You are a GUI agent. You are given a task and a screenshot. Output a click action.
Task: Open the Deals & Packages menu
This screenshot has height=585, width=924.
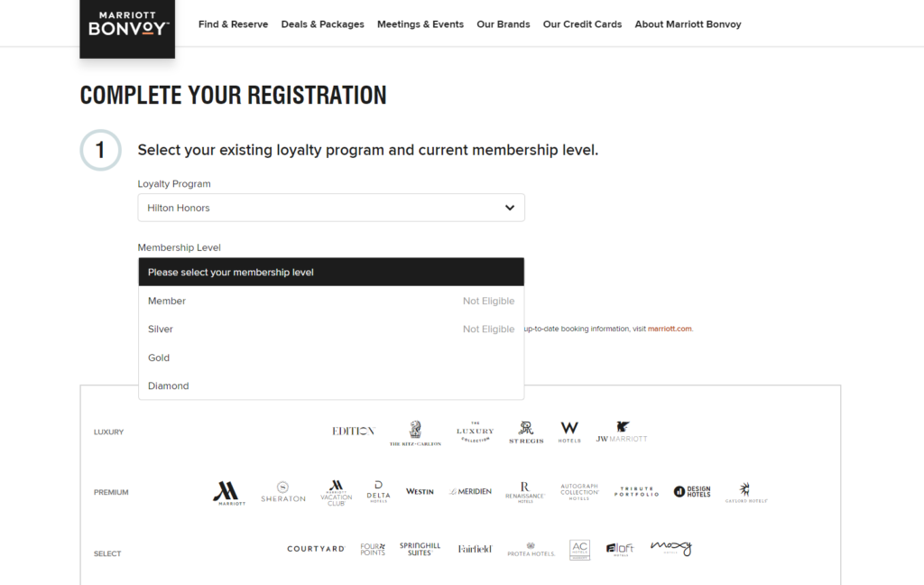click(323, 24)
